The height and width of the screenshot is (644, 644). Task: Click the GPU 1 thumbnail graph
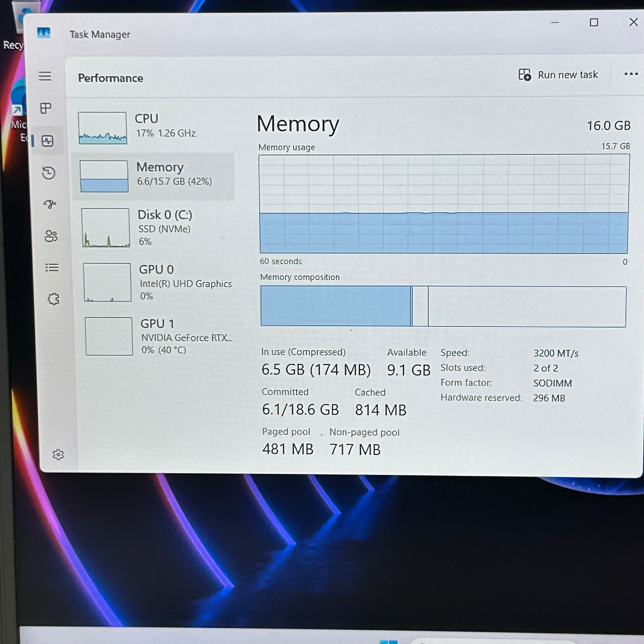tap(109, 336)
